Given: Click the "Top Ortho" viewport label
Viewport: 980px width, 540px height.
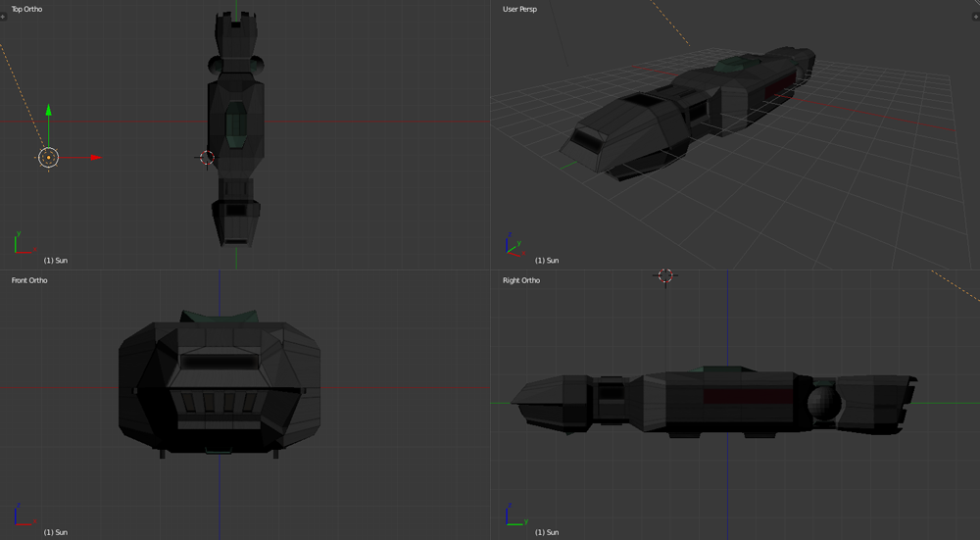Looking at the screenshot, I should 26,10.
